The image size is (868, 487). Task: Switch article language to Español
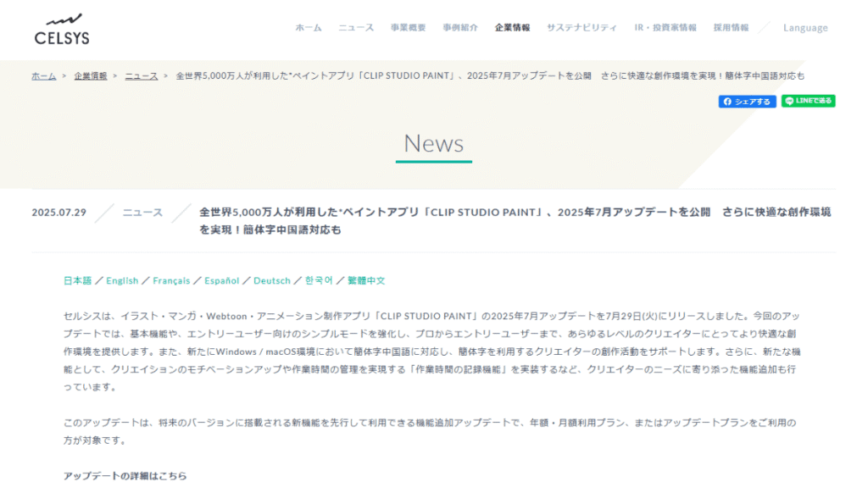221,280
